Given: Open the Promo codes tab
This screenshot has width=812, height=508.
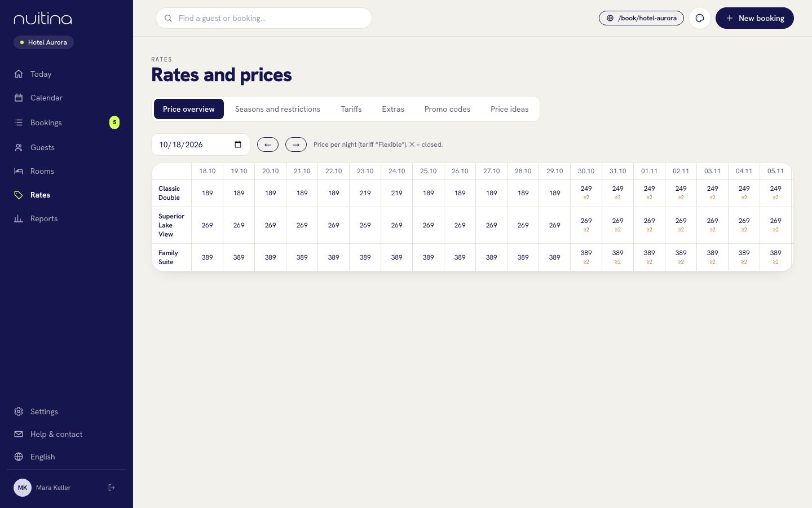Looking at the screenshot, I should [447, 109].
